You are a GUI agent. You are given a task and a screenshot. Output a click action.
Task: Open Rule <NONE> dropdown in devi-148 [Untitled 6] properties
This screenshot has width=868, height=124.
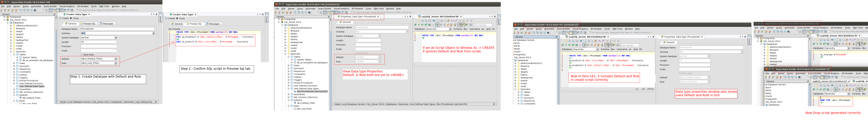tap(380, 62)
